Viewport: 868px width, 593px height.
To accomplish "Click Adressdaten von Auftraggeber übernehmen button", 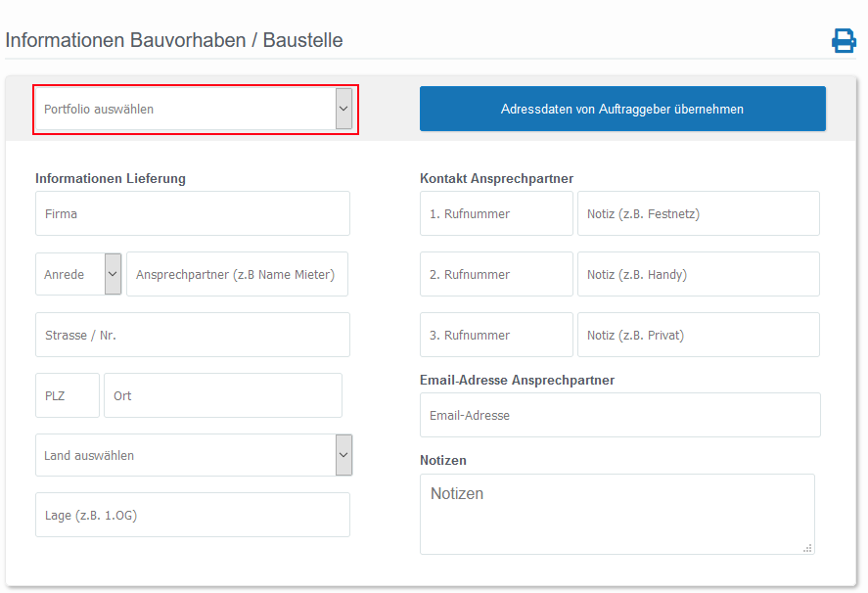I will click(x=622, y=109).
